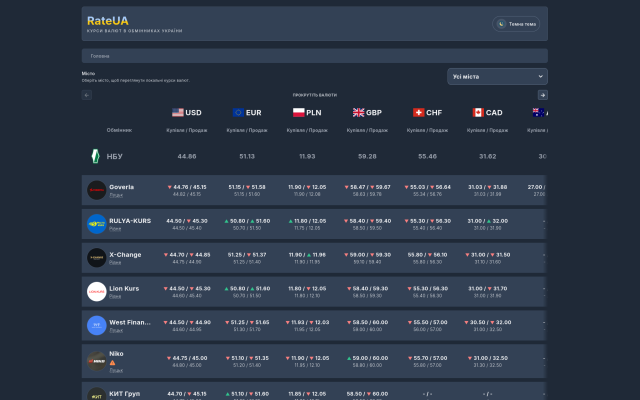This screenshot has height=400, width=640.
Task: Click the city link under X-Change
Action: pyautogui.click(x=115, y=263)
